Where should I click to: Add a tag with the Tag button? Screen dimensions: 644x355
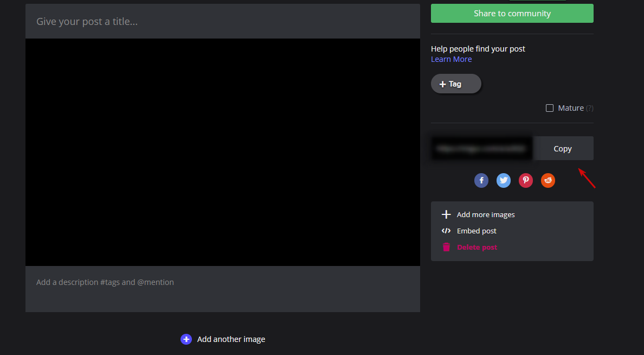tap(456, 84)
